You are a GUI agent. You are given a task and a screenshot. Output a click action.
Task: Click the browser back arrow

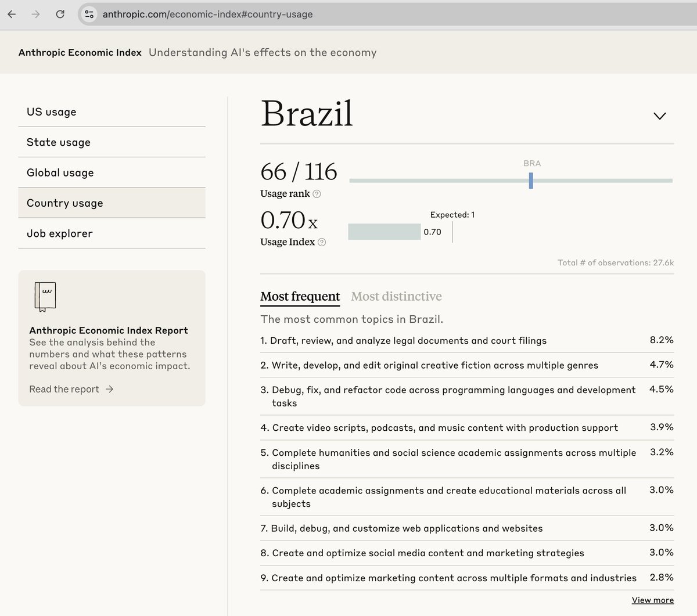12,14
